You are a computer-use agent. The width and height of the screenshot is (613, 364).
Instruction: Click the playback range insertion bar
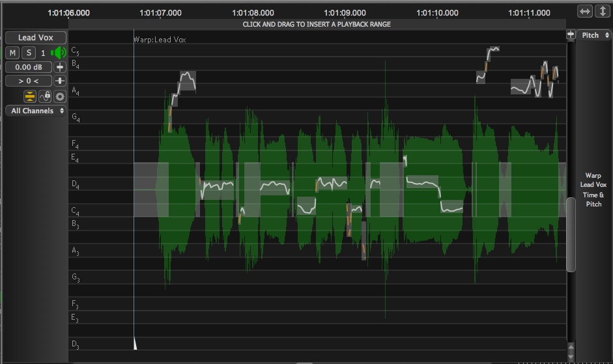[317, 24]
